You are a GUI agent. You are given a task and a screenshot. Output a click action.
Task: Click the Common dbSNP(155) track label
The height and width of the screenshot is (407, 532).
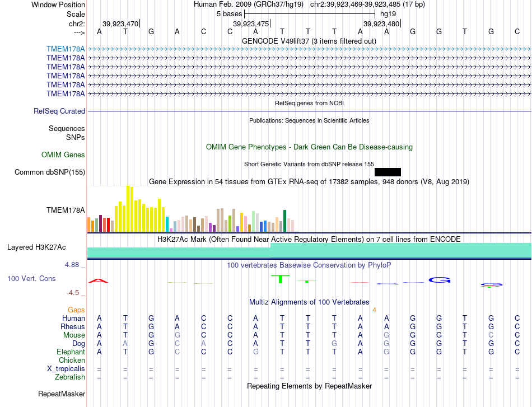click(50, 172)
